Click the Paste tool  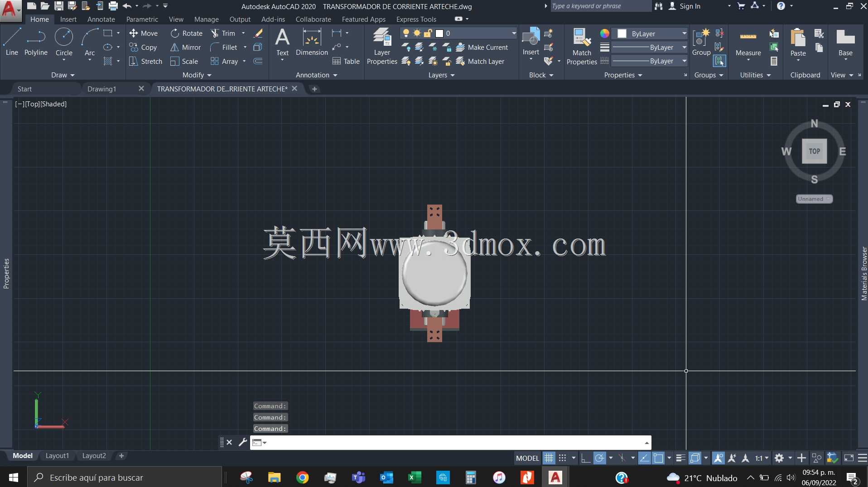[x=798, y=43]
